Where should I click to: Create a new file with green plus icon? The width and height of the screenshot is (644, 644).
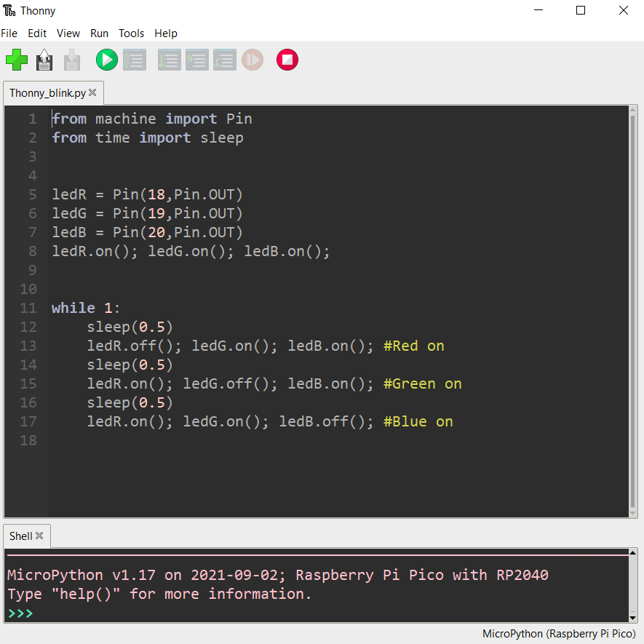[x=17, y=60]
